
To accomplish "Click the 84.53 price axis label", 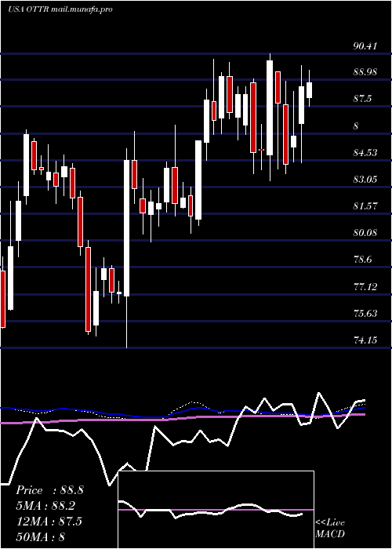I will (365, 153).
